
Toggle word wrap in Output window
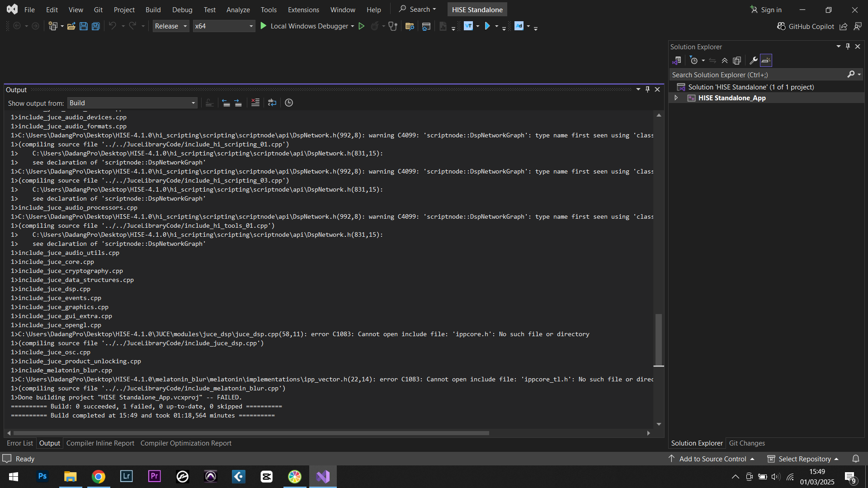coord(272,103)
